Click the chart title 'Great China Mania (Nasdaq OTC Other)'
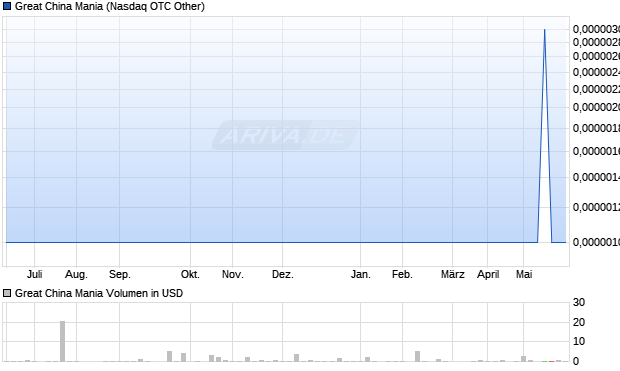This screenshot has width=620, height=371. click(x=110, y=7)
